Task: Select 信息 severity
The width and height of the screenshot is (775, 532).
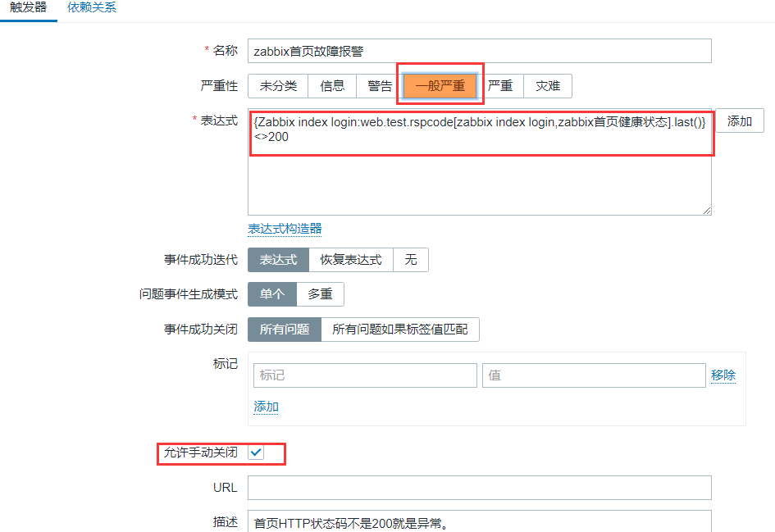Action: pyautogui.click(x=332, y=86)
